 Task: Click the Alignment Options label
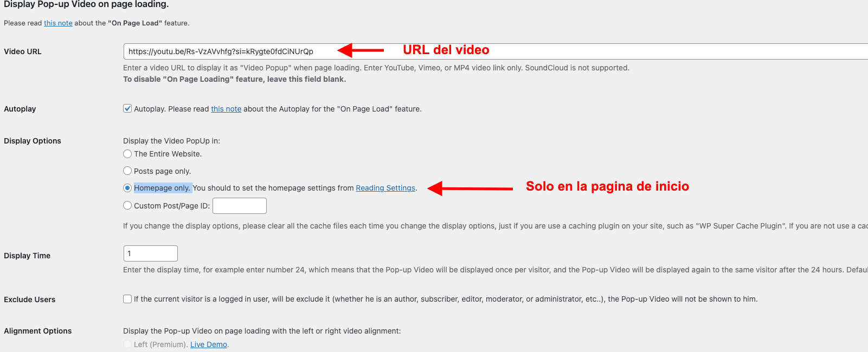pos(38,331)
